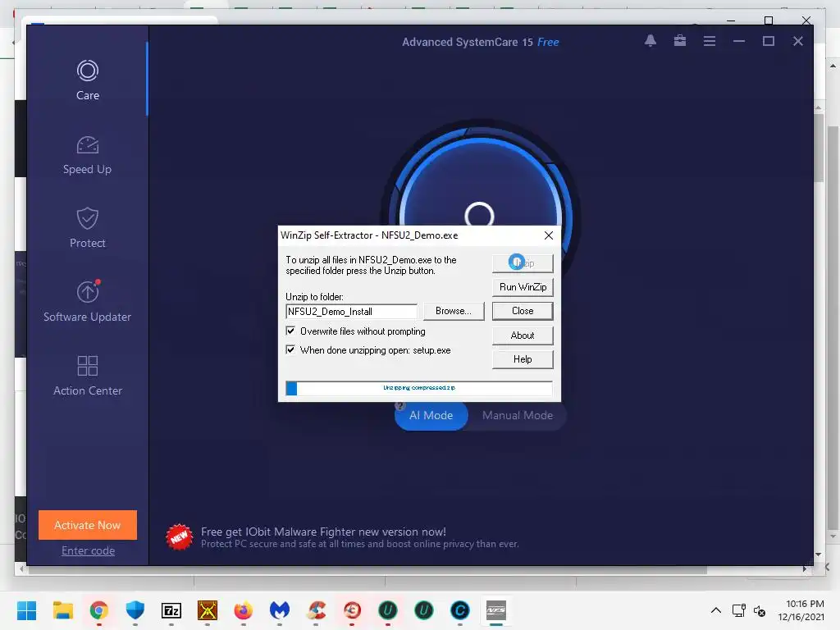The image size is (840, 630).
Task: Close the WinZip Self-Extractor dialog
Action: pyautogui.click(x=549, y=235)
